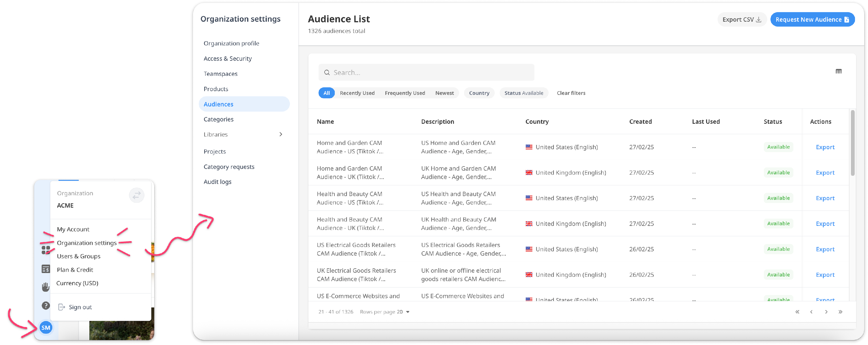Sort by the Last Used column header
The height and width of the screenshot is (345, 868).
pyautogui.click(x=706, y=121)
